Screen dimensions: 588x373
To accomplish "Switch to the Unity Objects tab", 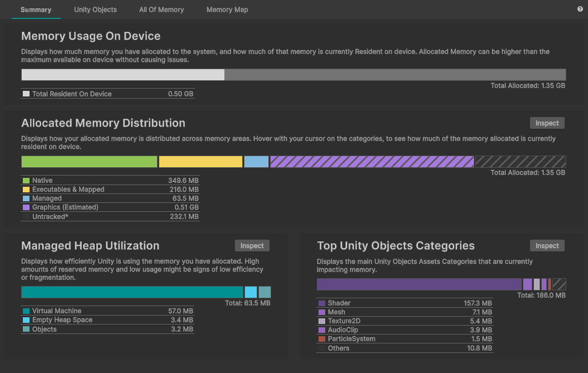I will (x=95, y=9).
